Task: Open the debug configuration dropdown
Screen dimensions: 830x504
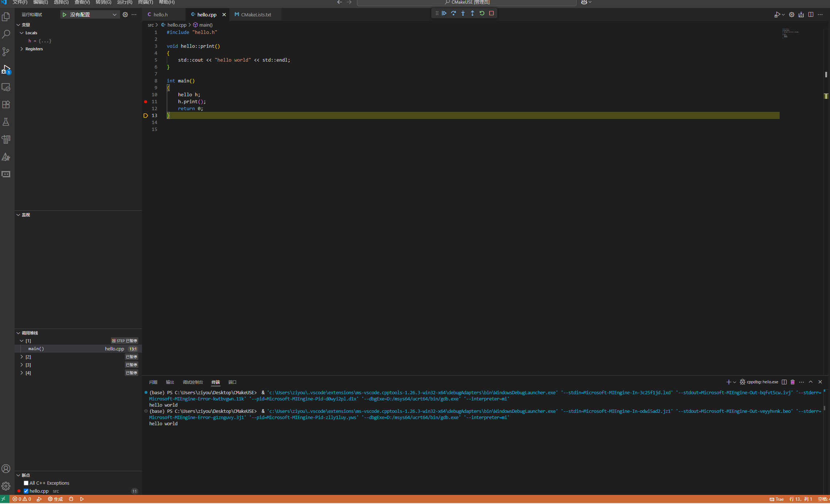Action: tap(114, 15)
